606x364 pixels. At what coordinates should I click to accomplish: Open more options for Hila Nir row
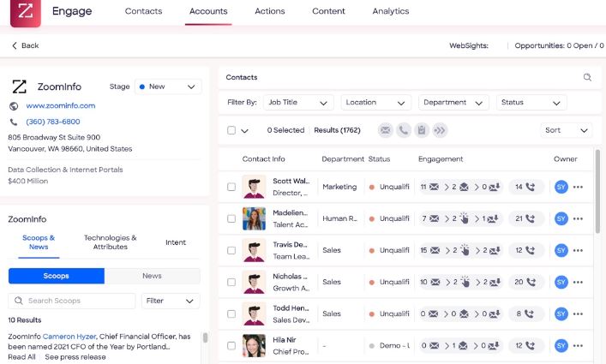579,345
